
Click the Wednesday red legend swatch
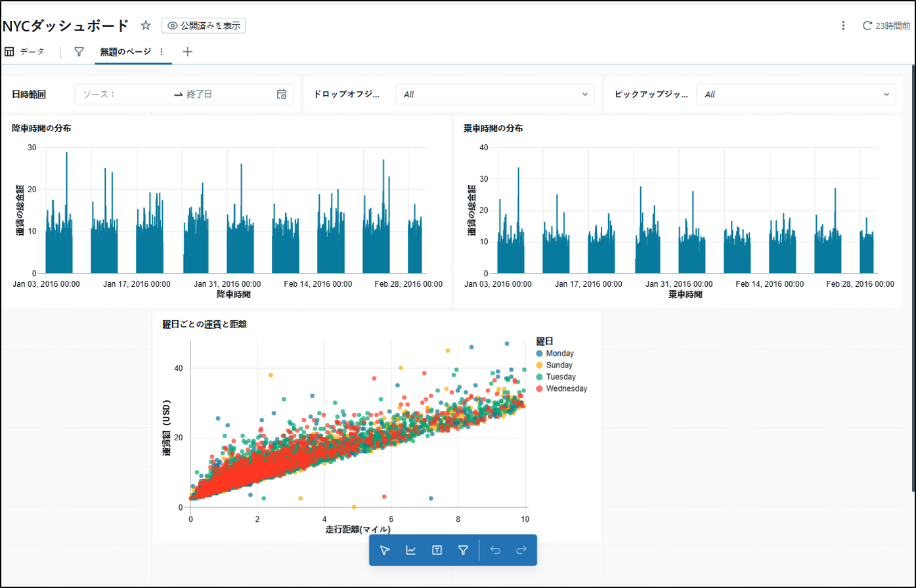coord(540,388)
